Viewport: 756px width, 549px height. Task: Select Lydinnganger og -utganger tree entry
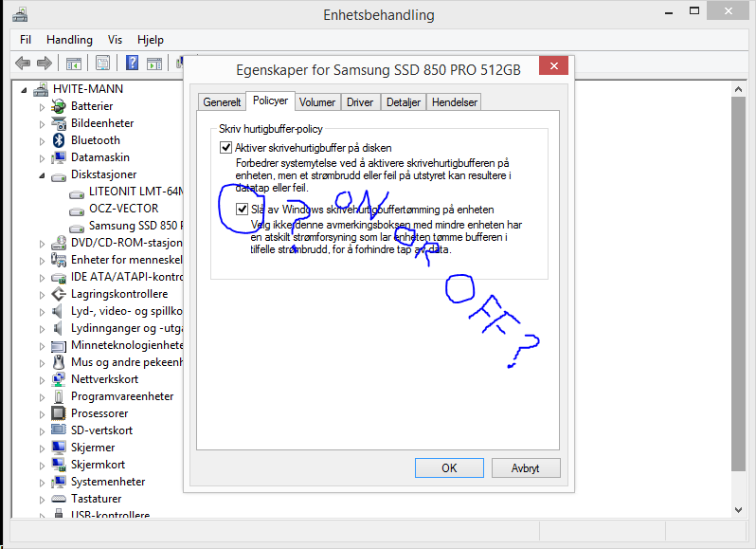pyautogui.click(x=127, y=328)
